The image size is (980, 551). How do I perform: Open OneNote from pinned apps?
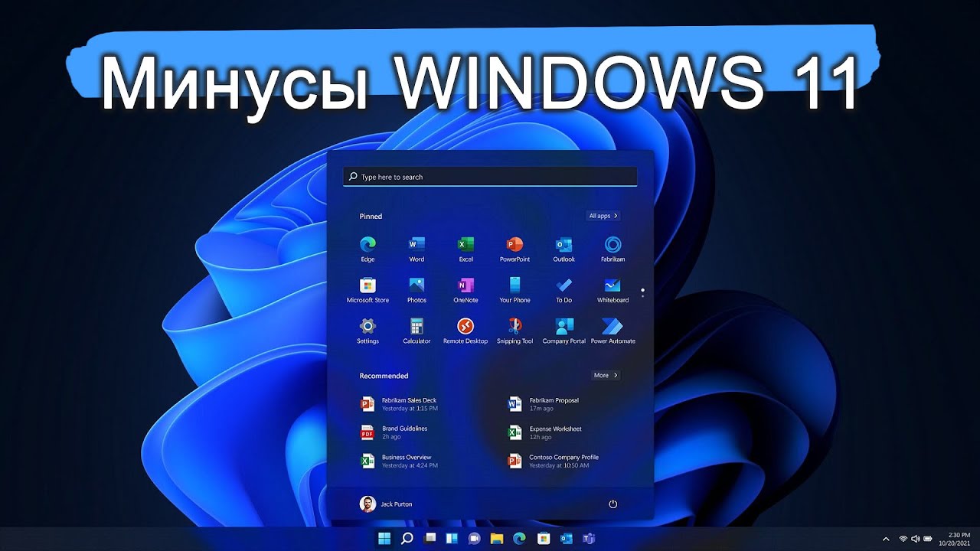click(x=465, y=290)
